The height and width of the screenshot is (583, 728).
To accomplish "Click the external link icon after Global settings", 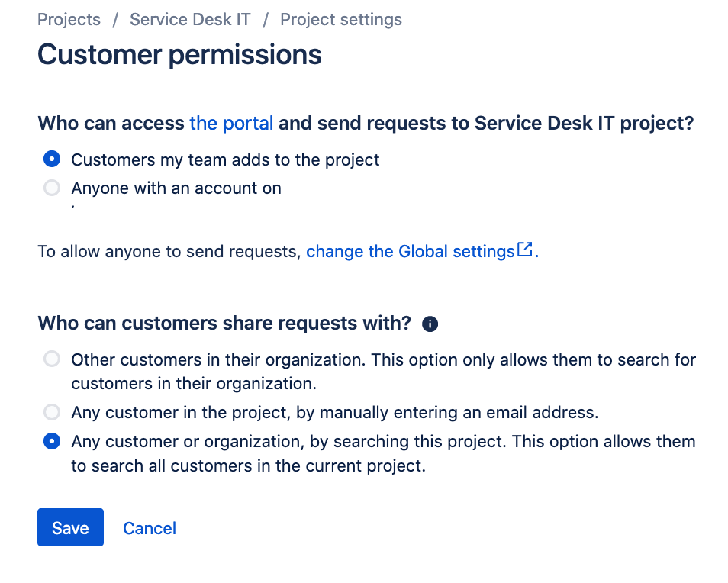I will pos(524,250).
